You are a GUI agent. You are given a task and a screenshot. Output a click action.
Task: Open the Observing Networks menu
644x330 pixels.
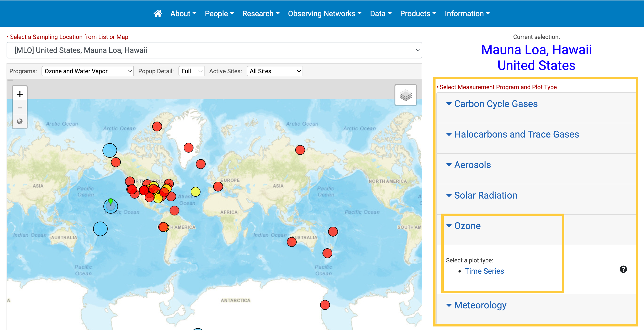325,14
